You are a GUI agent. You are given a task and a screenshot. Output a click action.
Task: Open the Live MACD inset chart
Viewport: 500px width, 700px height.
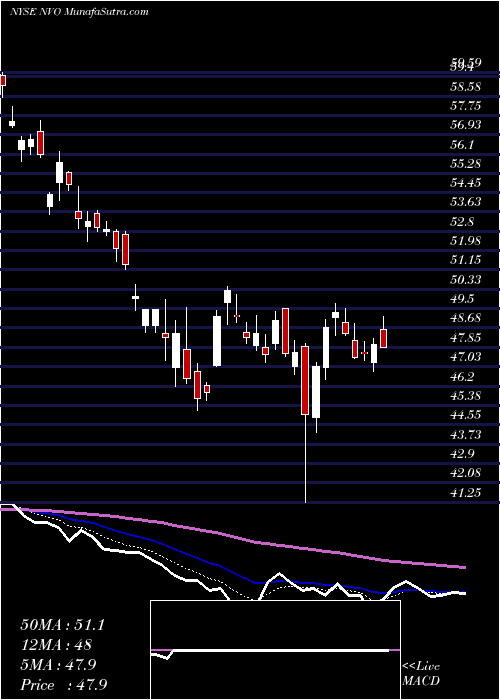(275, 650)
